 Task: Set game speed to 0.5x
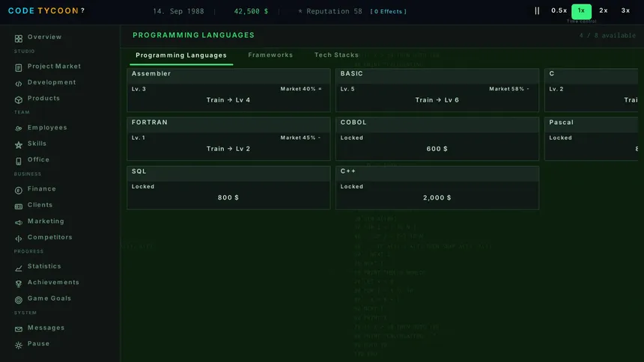(x=559, y=10)
